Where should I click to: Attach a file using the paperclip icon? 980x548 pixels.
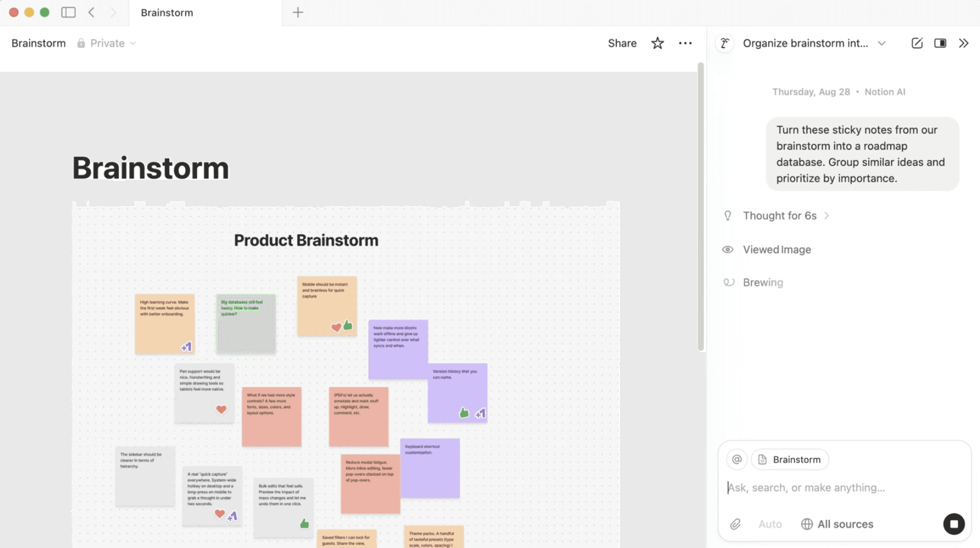click(735, 524)
